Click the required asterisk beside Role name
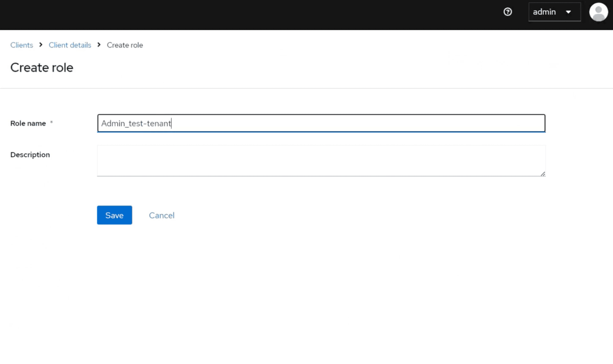 pyautogui.click(x=52, y=122)
